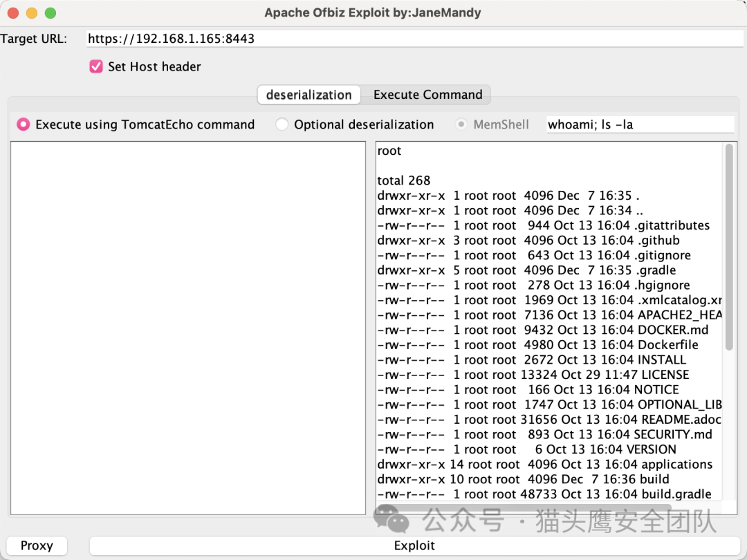Image resolution: width=747 pixels, height=560 pixels.
Task: Click the OPTIONAL_LIB file row
Action: pos(549,404)
